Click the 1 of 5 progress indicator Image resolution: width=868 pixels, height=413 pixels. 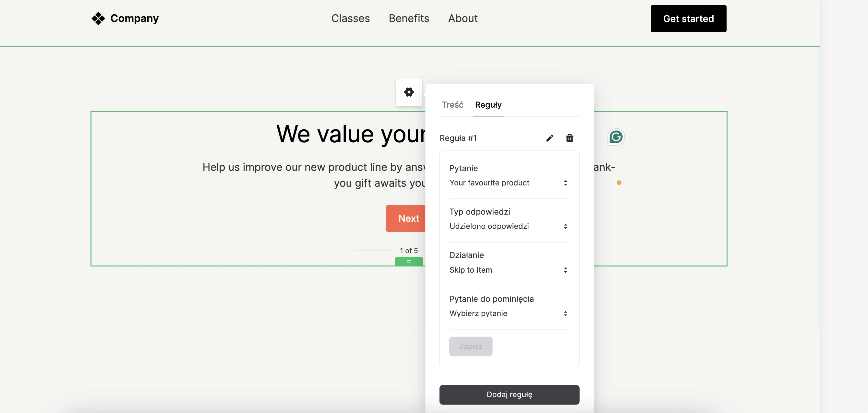[408, 251]
